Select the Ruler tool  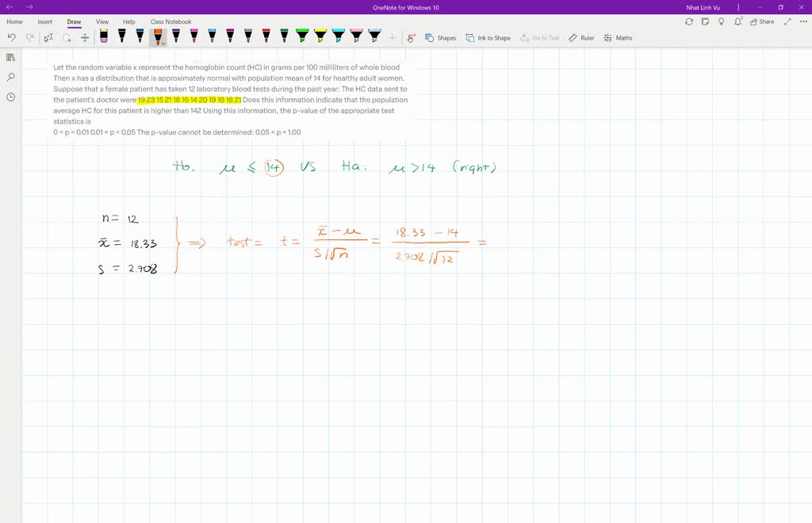580,37
